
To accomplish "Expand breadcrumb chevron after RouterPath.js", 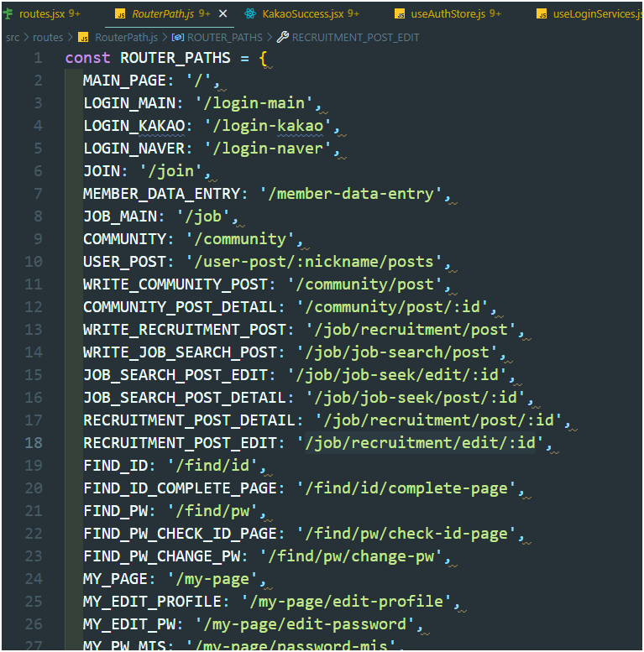I will click(165, 38).
